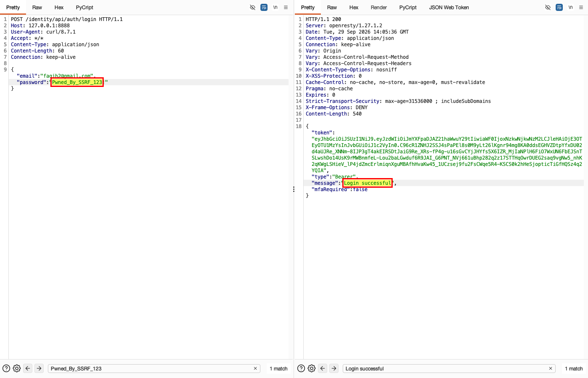Go to next match in response search
588x378 pixels.
(334, 368)
